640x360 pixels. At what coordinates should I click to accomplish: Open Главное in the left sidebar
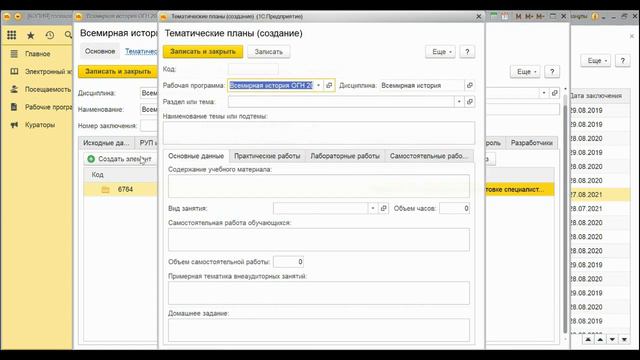tap(38, 53)
